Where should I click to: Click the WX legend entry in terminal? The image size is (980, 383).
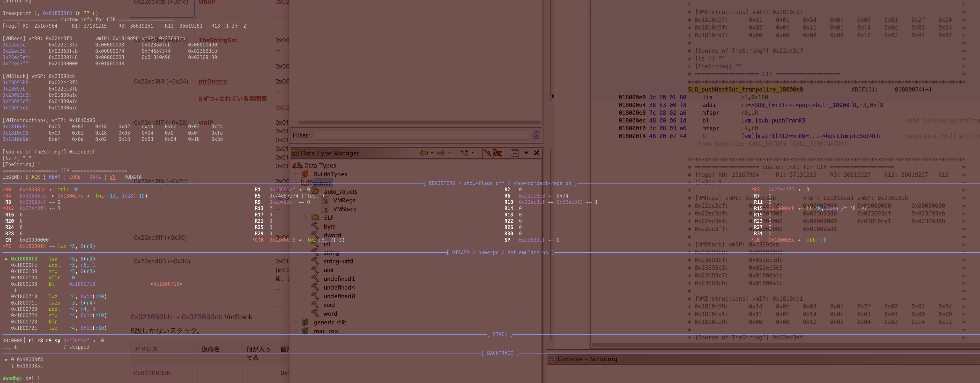point(113,177)
